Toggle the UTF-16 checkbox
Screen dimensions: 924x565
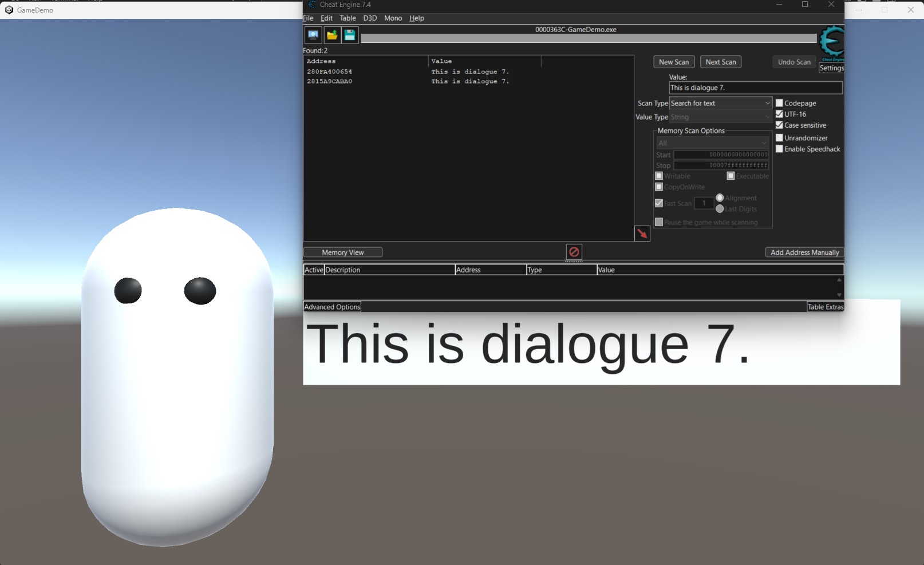pos(779,114)
